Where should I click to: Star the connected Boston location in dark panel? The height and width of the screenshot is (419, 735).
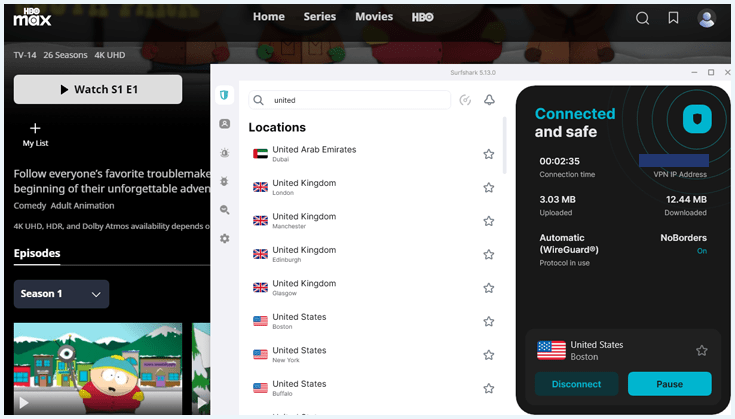tap(701, 351)
